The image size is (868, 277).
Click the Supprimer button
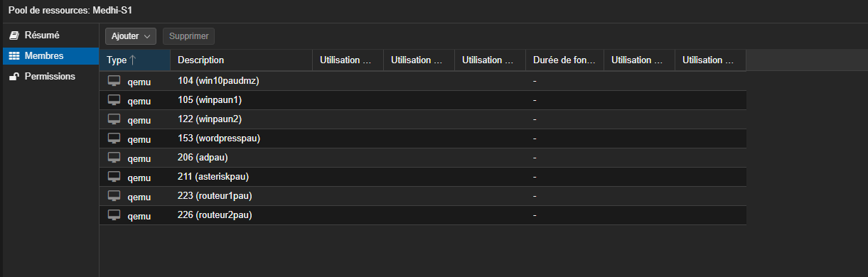coord(188,36)
